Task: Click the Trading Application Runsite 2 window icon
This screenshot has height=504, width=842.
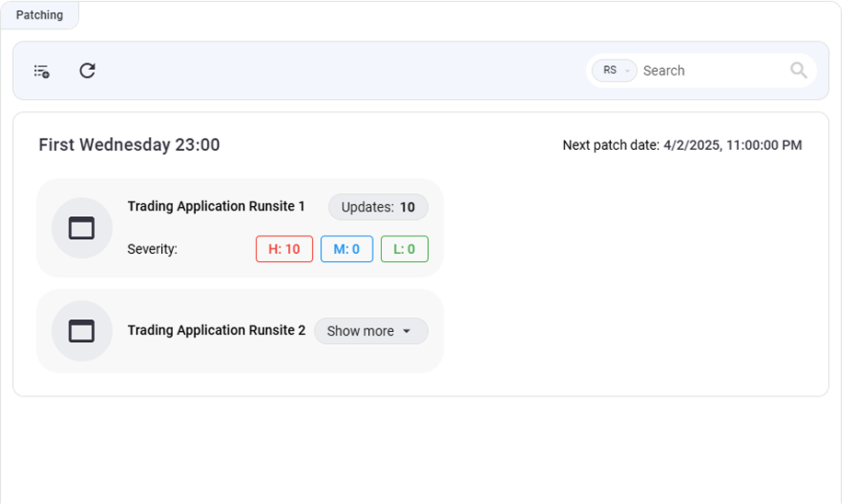Action: (x=82, y=330)
